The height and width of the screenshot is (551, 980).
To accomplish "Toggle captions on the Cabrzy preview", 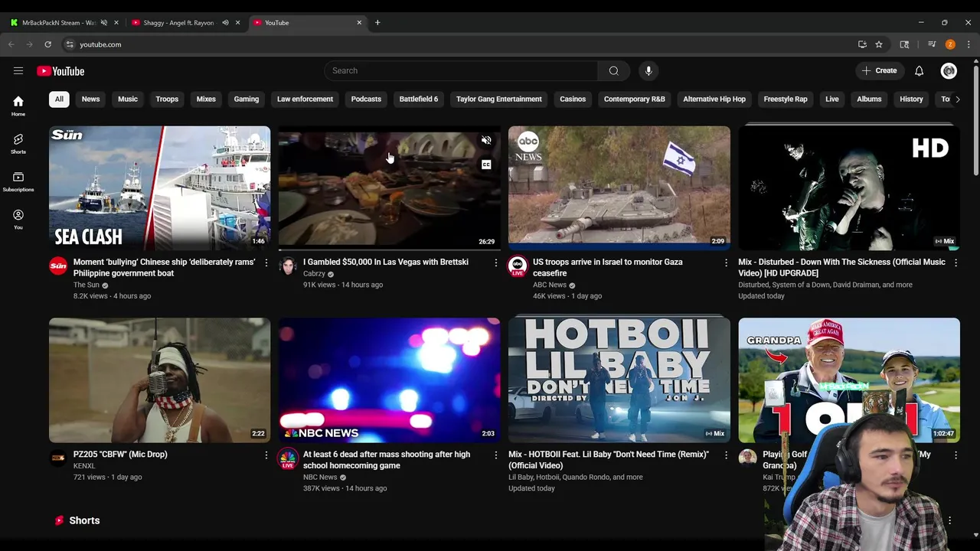I will [x=486, y=165].
